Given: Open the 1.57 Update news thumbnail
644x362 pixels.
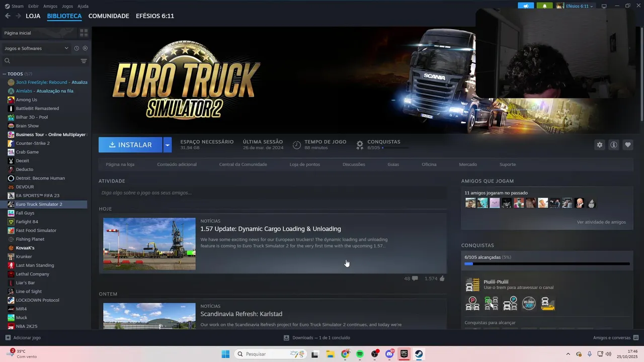Looking at the screenshot, I should point(149,244).
